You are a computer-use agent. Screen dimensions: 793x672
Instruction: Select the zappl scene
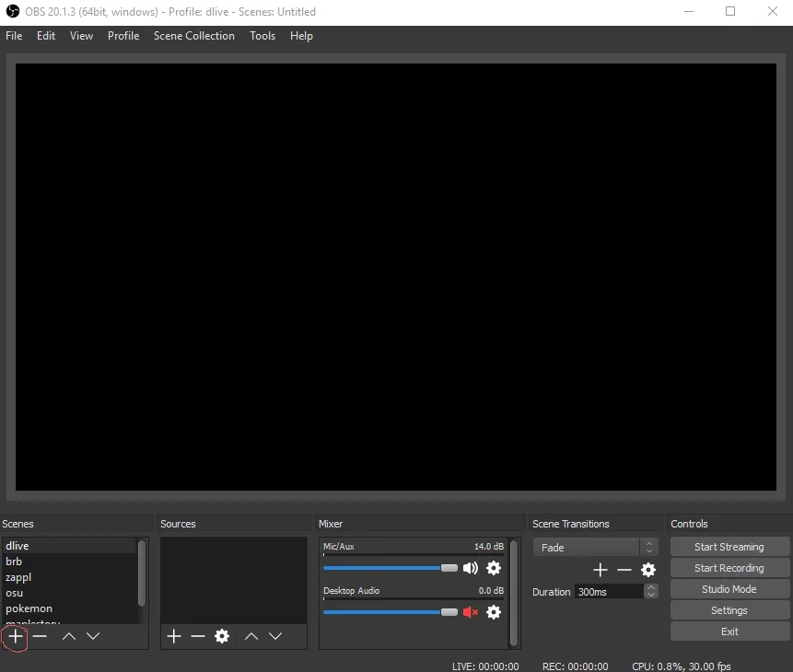point(69,577)
